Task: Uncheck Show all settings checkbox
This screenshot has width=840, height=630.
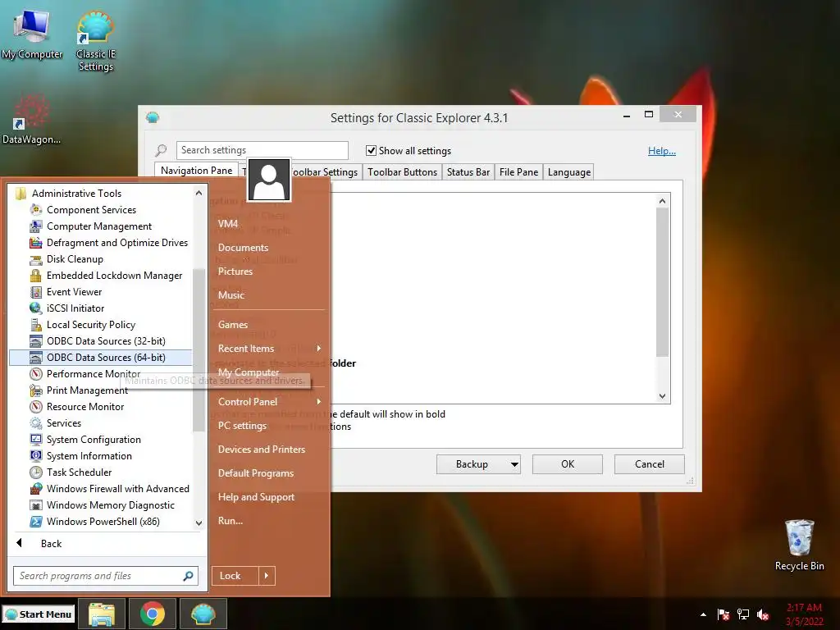Action: [x=371, y=151]
